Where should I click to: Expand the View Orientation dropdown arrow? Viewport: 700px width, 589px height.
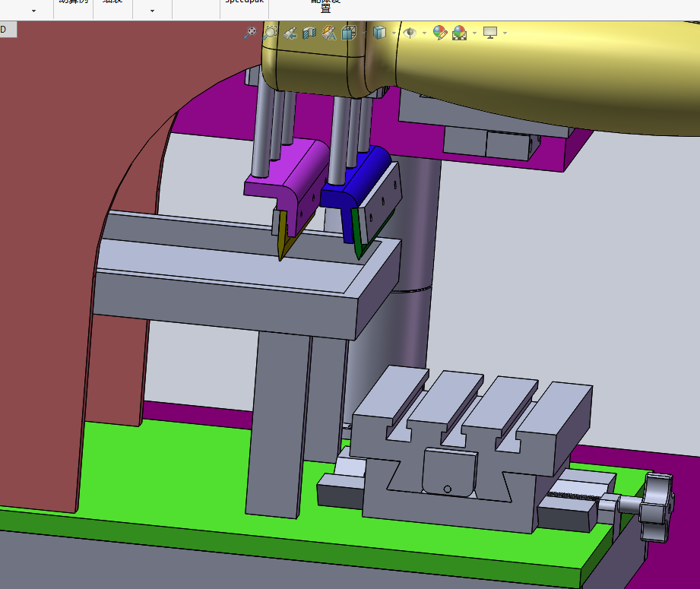click(x=363, y=33)
